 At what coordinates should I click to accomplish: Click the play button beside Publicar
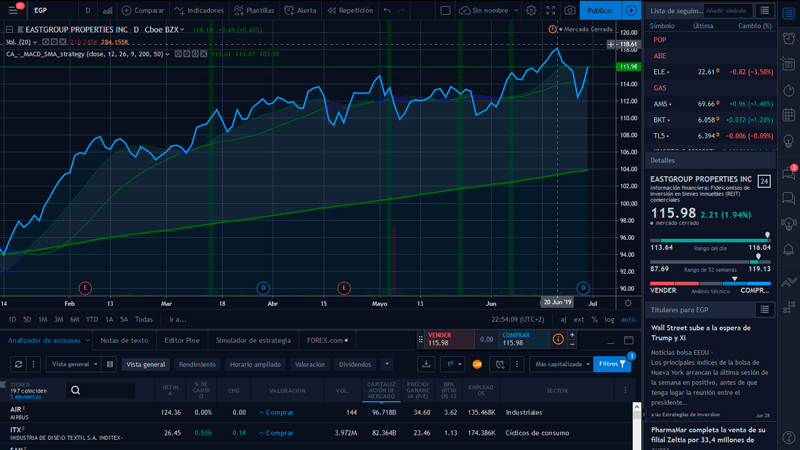[631, 10]
